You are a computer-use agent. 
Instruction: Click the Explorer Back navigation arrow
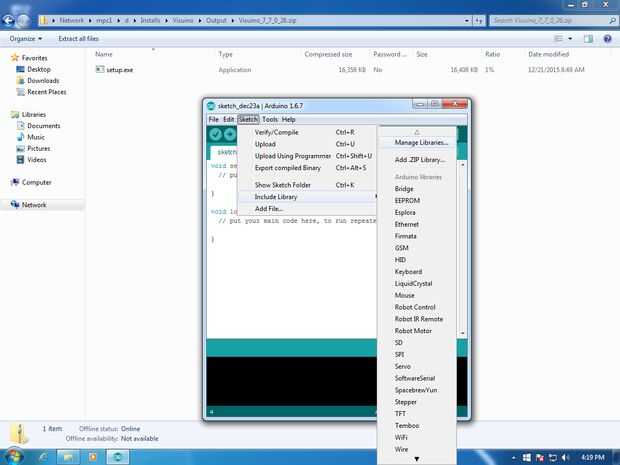click(8, 20)
